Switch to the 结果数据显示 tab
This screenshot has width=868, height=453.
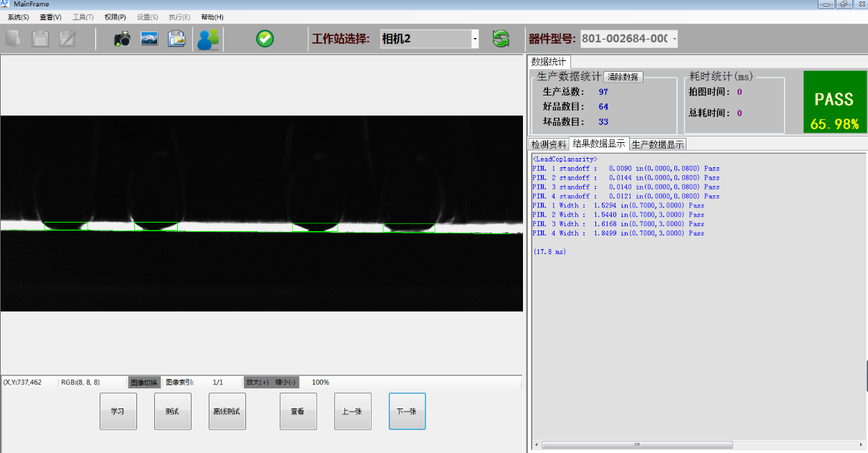tap(599, 144)
